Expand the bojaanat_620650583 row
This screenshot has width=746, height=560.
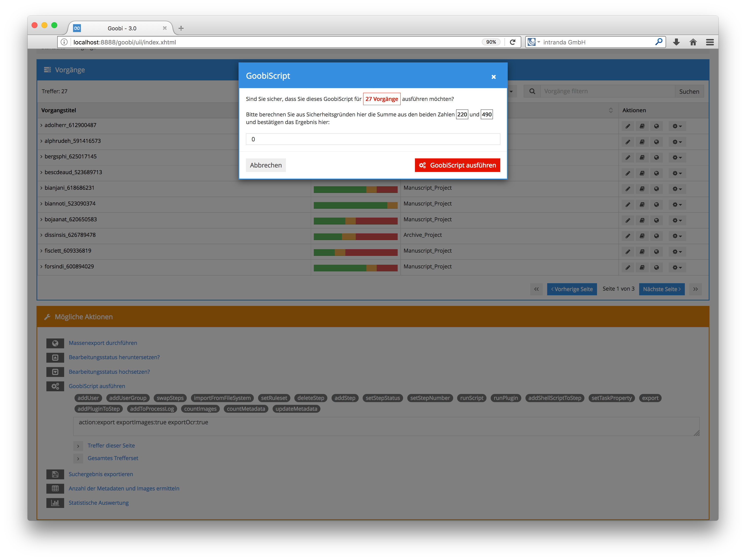pos(41,220)
